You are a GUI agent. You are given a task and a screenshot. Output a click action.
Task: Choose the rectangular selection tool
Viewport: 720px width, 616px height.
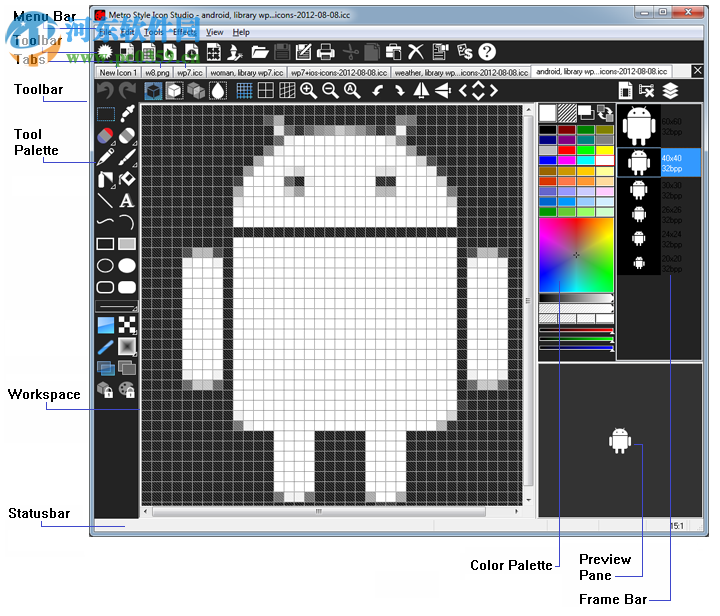coord(106,114)
